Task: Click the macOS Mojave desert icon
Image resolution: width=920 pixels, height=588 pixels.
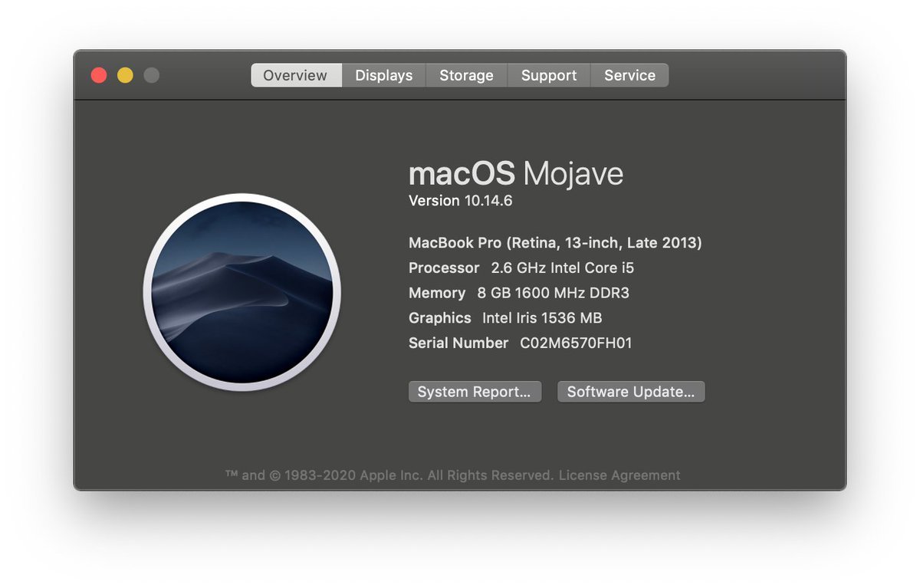Action: [x=242, y=292]
